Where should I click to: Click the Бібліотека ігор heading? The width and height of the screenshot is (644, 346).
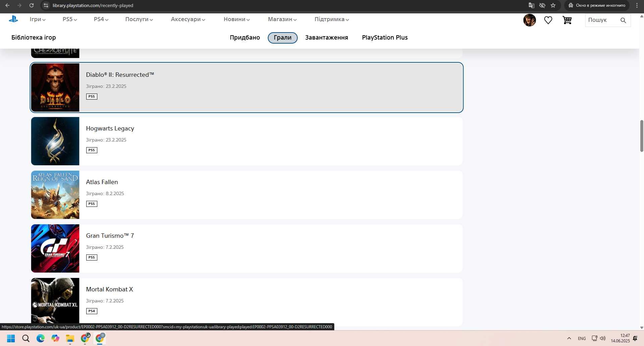click(34, 38)
